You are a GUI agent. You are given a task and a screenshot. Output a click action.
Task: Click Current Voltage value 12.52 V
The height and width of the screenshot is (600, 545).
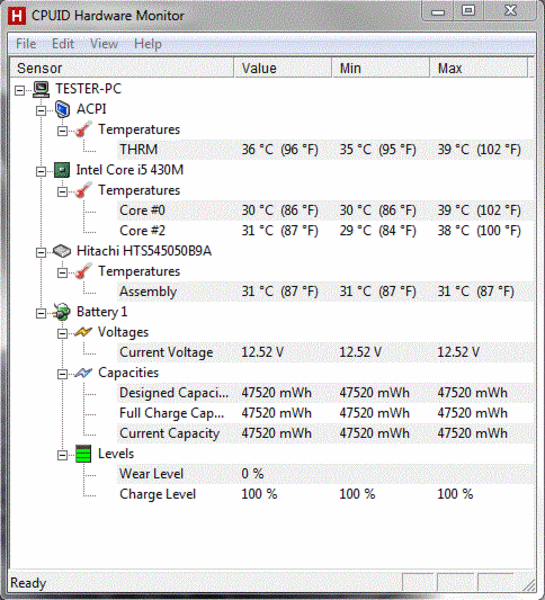[x=262, y=352]
